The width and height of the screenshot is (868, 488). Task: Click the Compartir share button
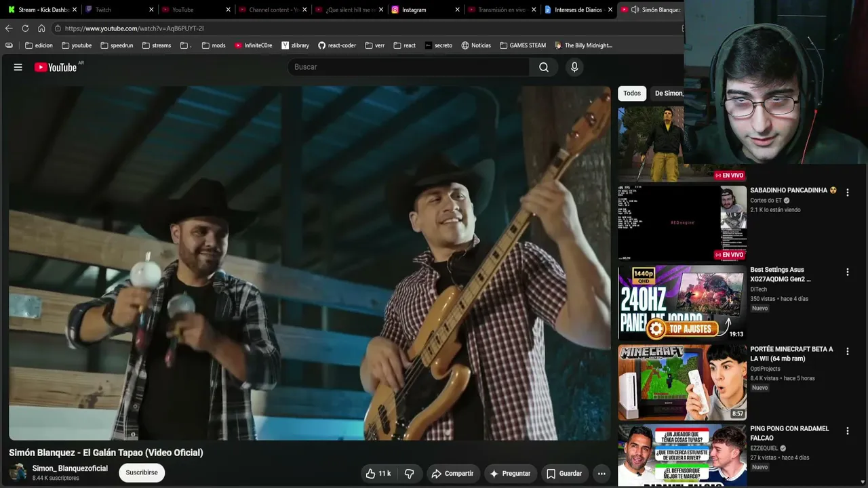point(452,474)
